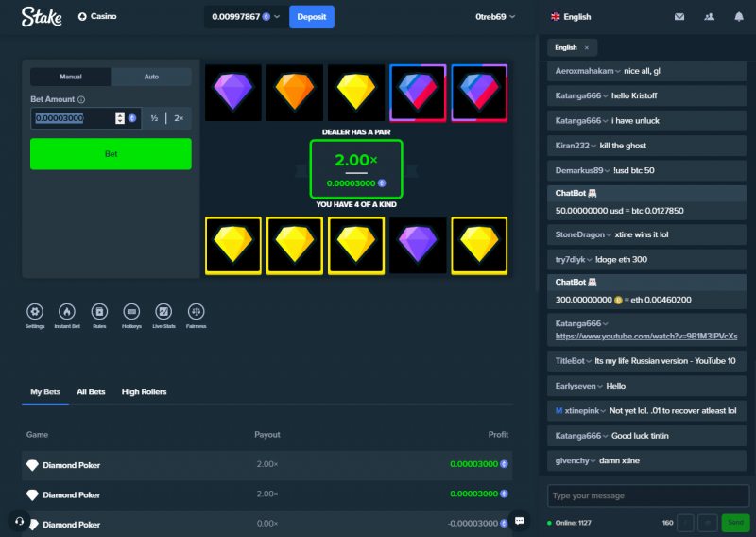Open the mail messages icon
The height and width of the screenshot is (537, 756).
click(x=679, y=17)
